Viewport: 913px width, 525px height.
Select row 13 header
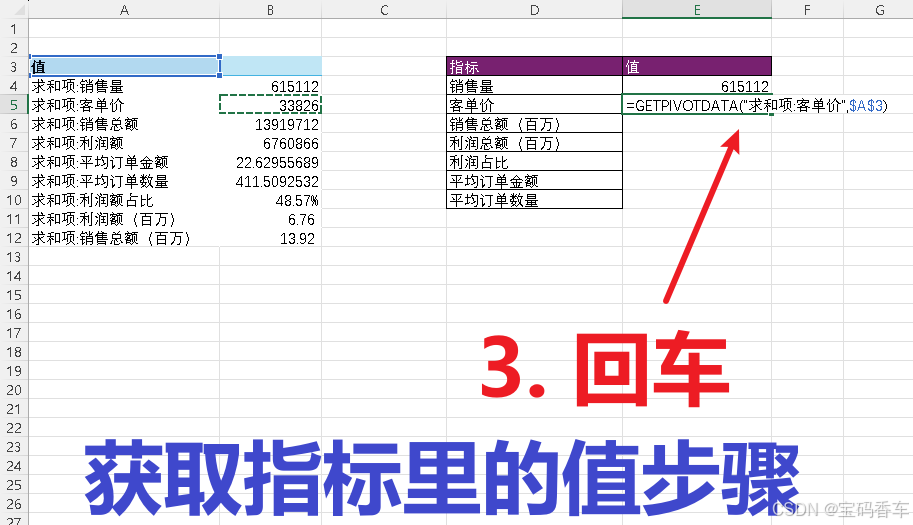[x=14, y=257]
